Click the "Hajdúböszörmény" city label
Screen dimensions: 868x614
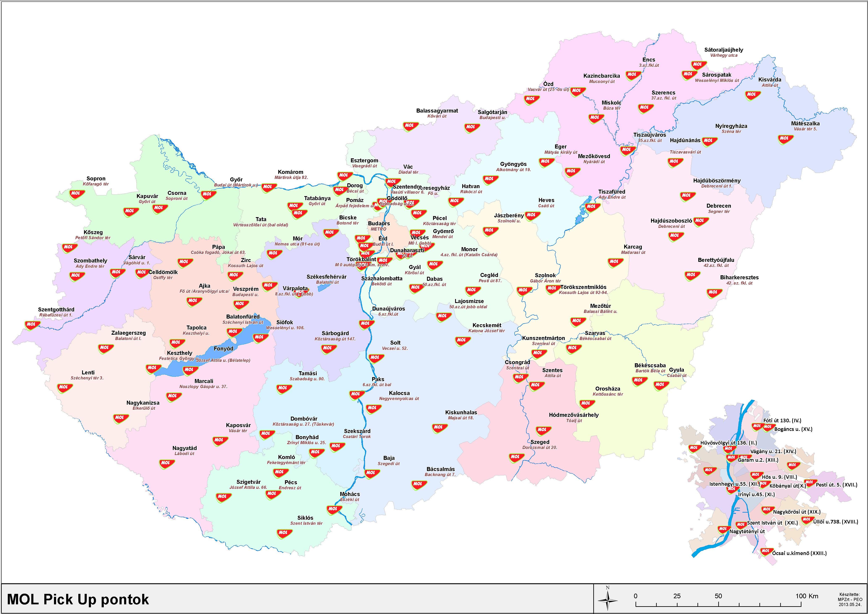point(717,181)
